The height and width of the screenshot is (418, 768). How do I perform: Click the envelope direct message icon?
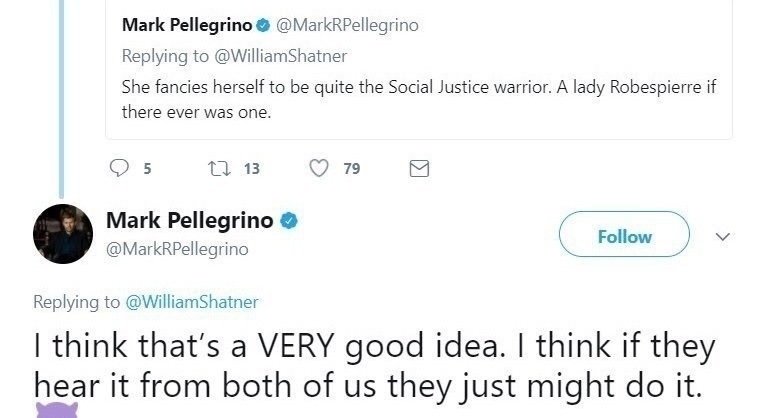click(x=420, y=169)
